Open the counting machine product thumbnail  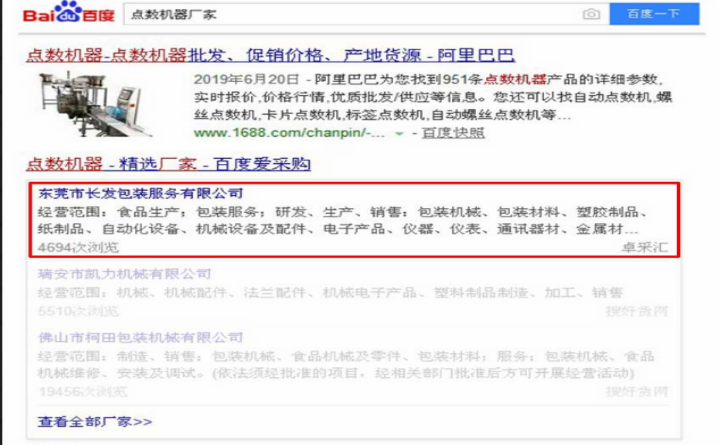(x=96, y=104)
